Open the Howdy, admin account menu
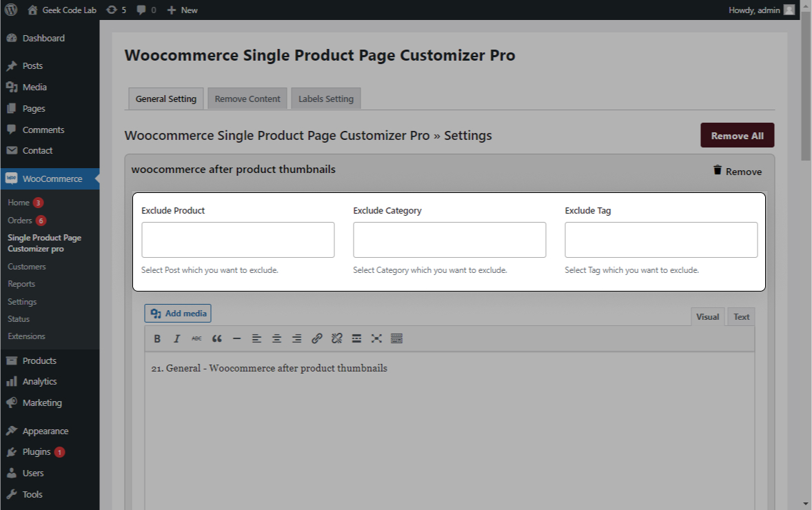 [761, 10]
